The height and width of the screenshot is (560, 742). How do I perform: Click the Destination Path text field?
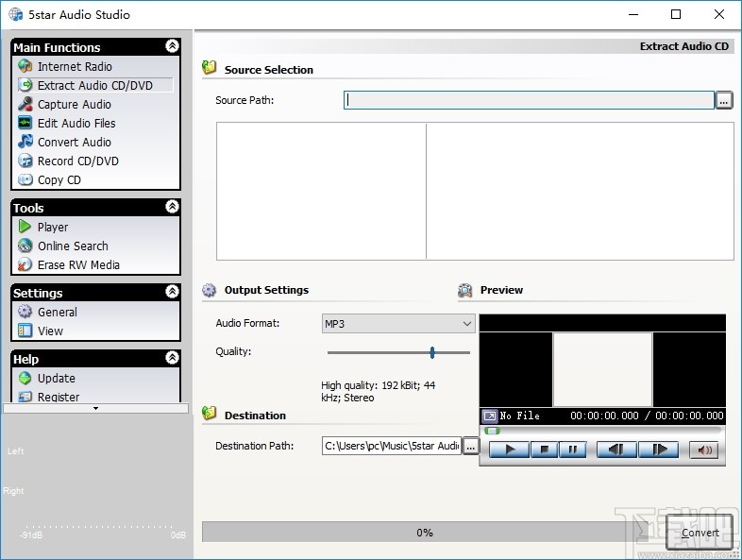(392, 446)
